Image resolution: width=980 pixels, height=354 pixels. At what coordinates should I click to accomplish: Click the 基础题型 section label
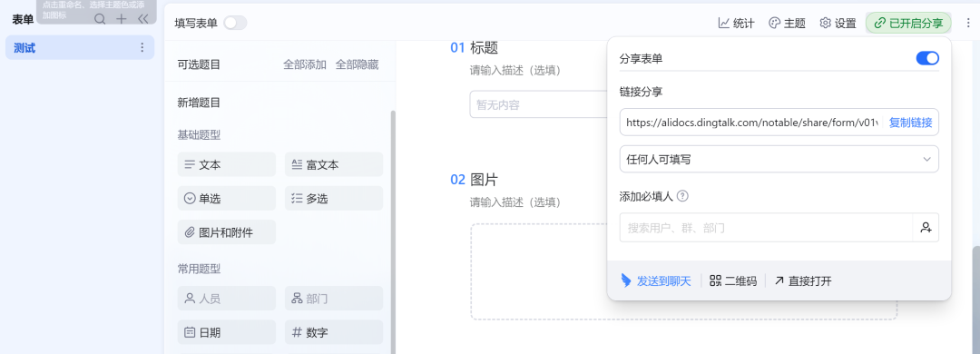click(x=199, y=135)
